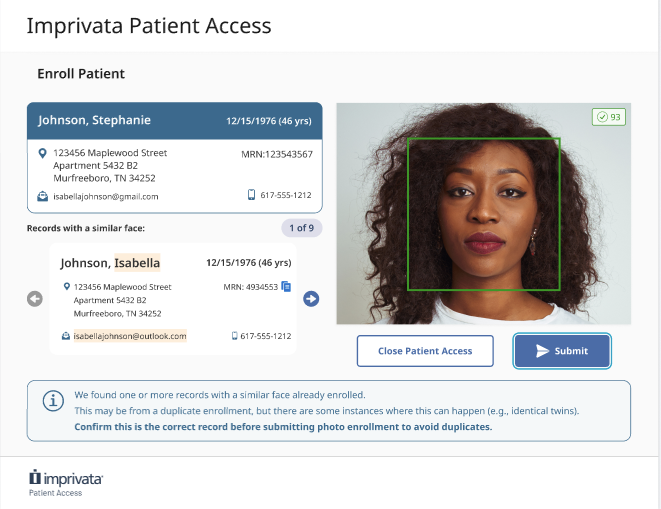Click the previous similar record arrow
This screenshot has width=661, height=509.
pyautogui.click(x=35, y=299)
